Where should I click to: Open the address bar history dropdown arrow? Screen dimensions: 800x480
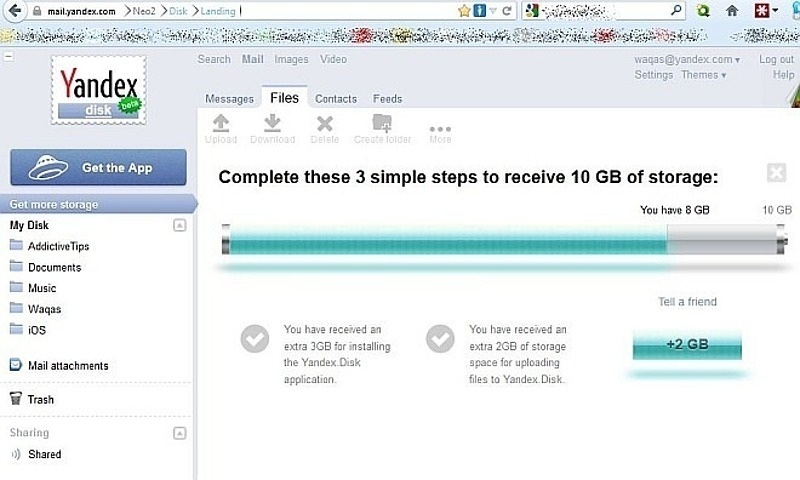[493, 11]
